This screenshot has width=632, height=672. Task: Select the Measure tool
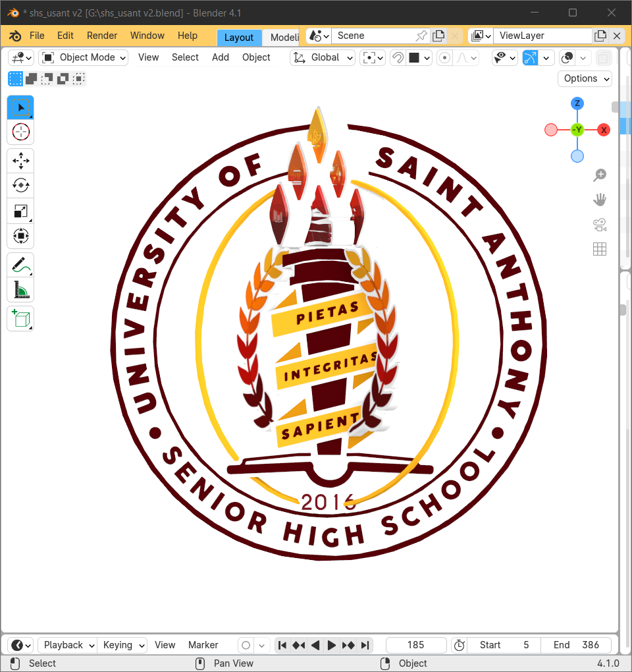[20, 290]
